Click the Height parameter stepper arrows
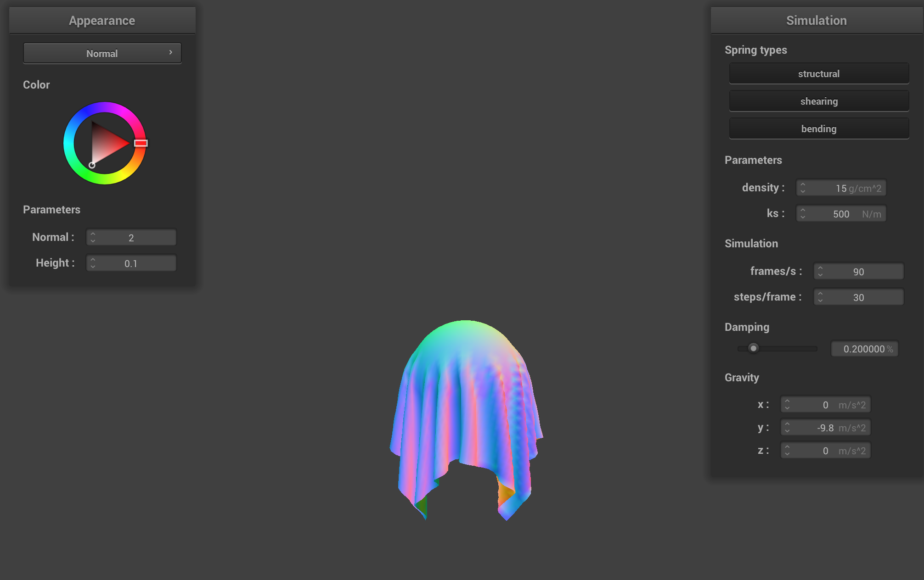The image size is (924, 580). [x=93, y=263]
